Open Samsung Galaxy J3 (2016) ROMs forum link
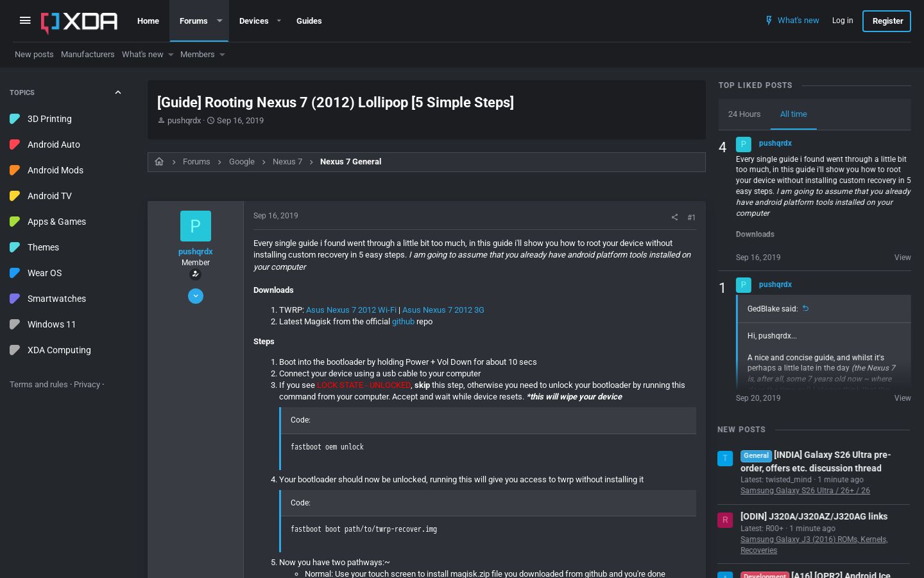Image resolution: width=924 pixels, height=578 pixels. pos(814,545)
